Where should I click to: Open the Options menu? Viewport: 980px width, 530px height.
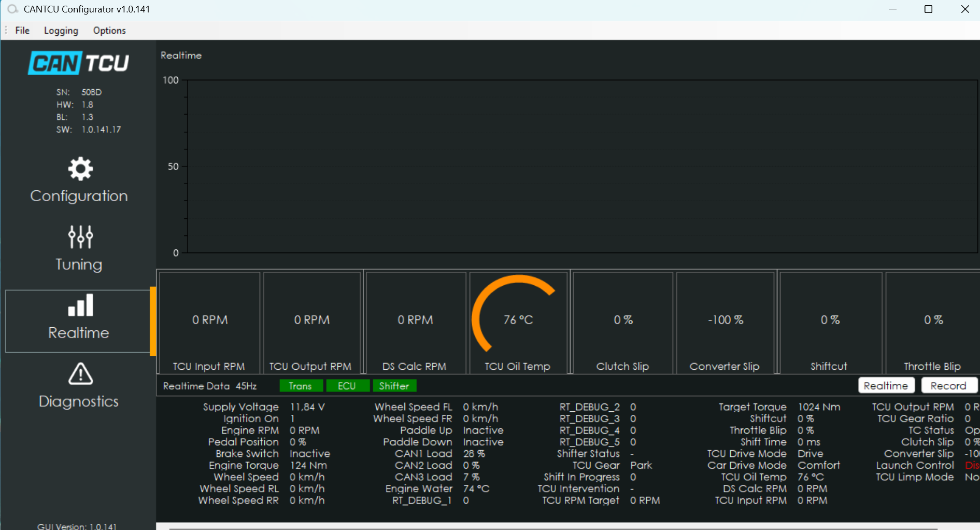coord(109,31)
